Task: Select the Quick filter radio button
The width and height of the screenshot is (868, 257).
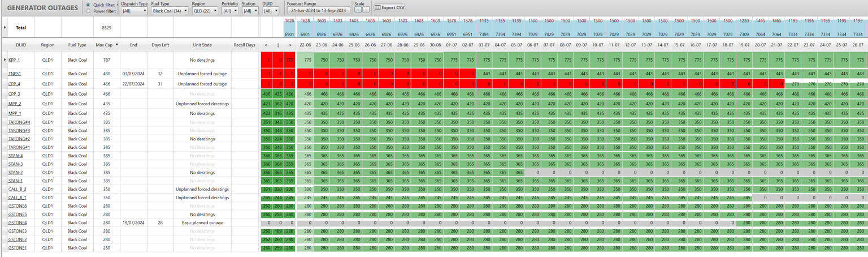Action: pos(88,5)
